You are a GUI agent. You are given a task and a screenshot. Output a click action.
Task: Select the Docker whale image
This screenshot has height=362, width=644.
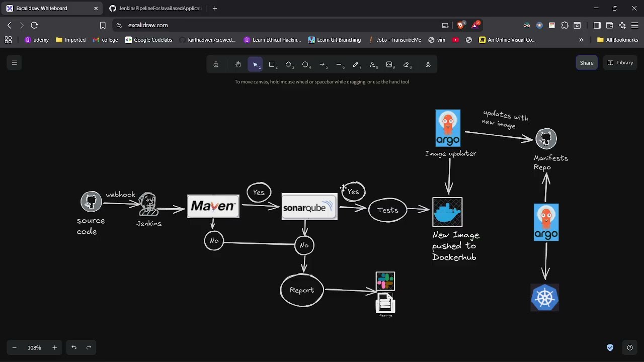point(447,212)
